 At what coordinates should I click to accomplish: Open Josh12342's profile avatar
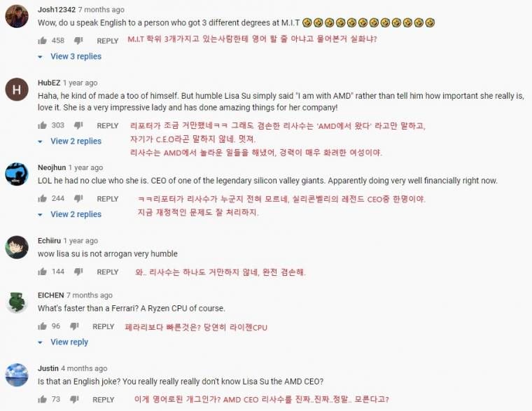click(x=17, y=15)
